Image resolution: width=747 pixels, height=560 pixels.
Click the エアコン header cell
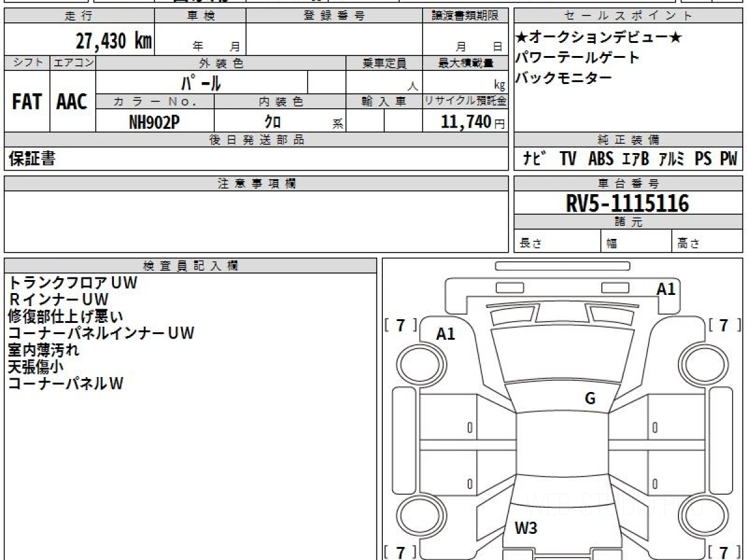73,63
